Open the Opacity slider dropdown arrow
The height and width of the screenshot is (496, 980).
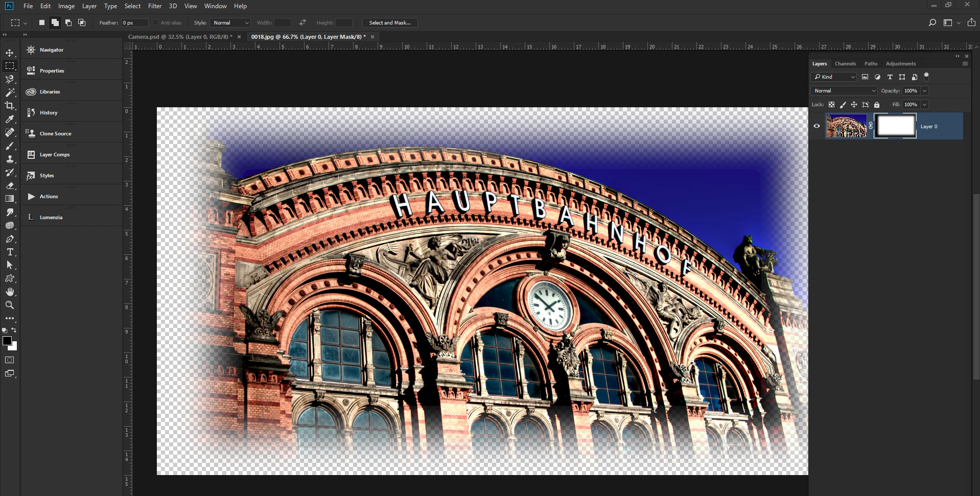pos(924,90)
